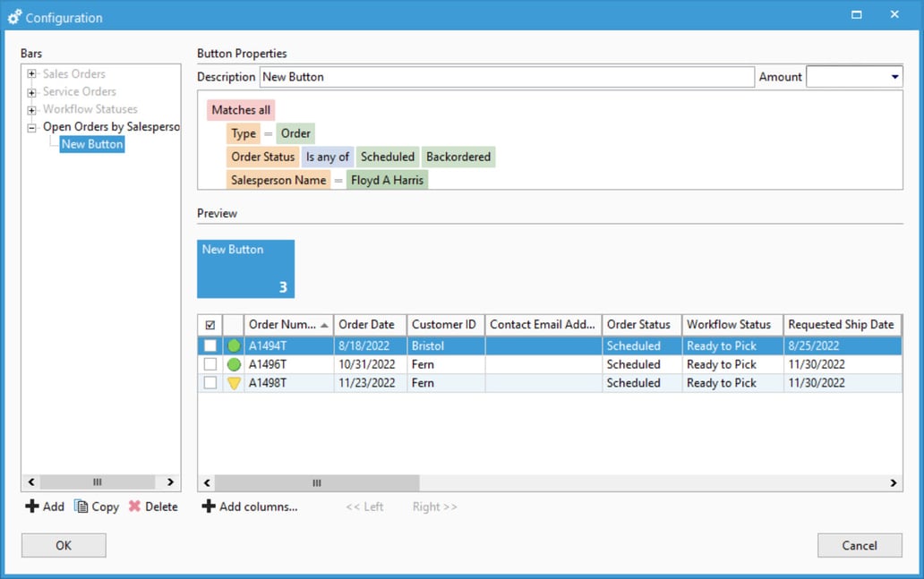Click the red Delete icon below Bars

pos(137,507)
